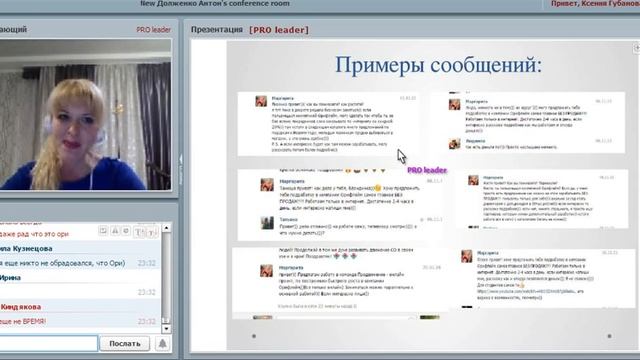Viewport: 640px width, 360px height.
Task: Click the chat message input field
Action: [x=49, y=343]
